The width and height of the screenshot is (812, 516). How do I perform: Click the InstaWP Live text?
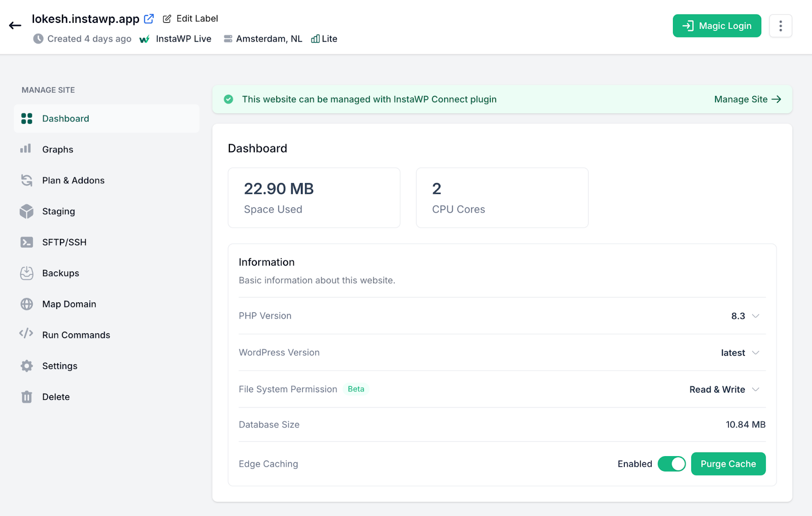pos(184,39)
